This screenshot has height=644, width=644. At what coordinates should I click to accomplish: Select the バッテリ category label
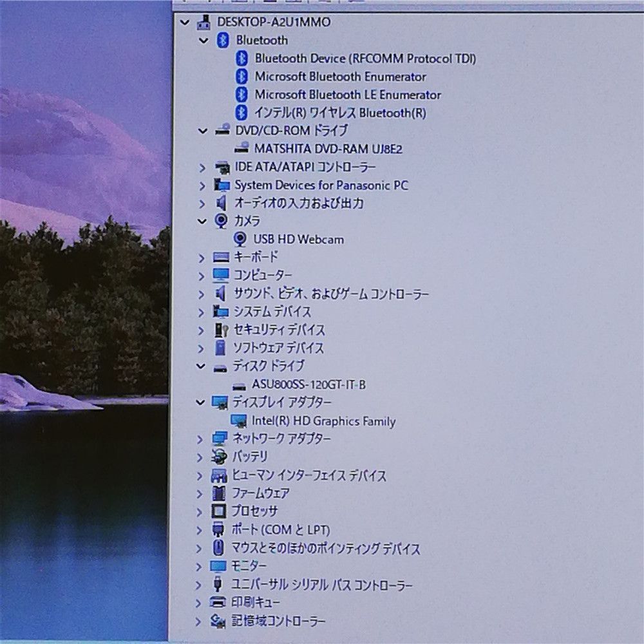click(x=250, y=457)
